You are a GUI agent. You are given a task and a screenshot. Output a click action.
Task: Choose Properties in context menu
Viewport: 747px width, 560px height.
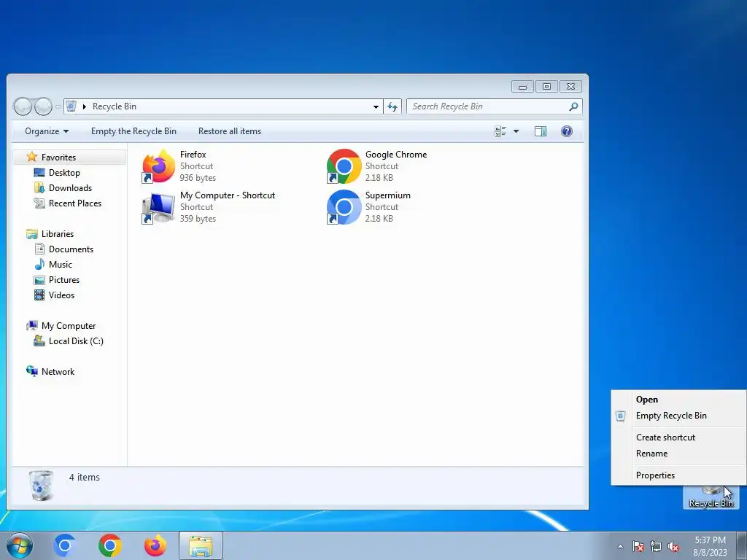(678, 475)
